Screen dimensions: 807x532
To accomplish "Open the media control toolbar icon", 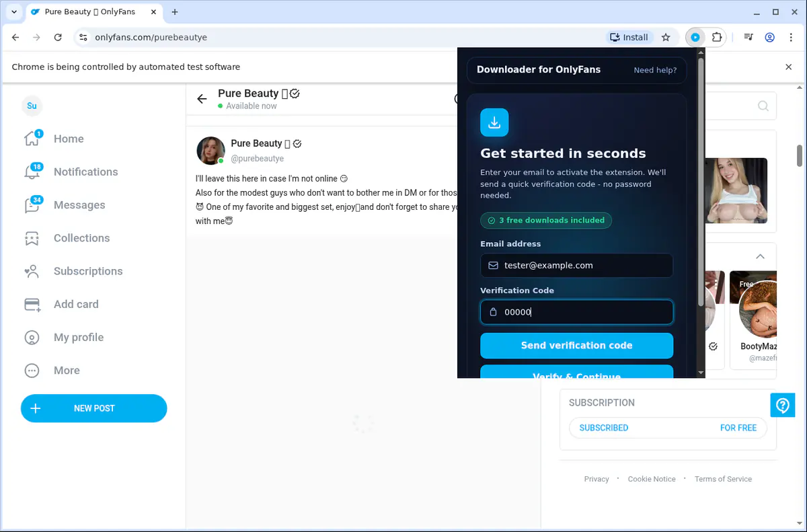I will [748, 38].
